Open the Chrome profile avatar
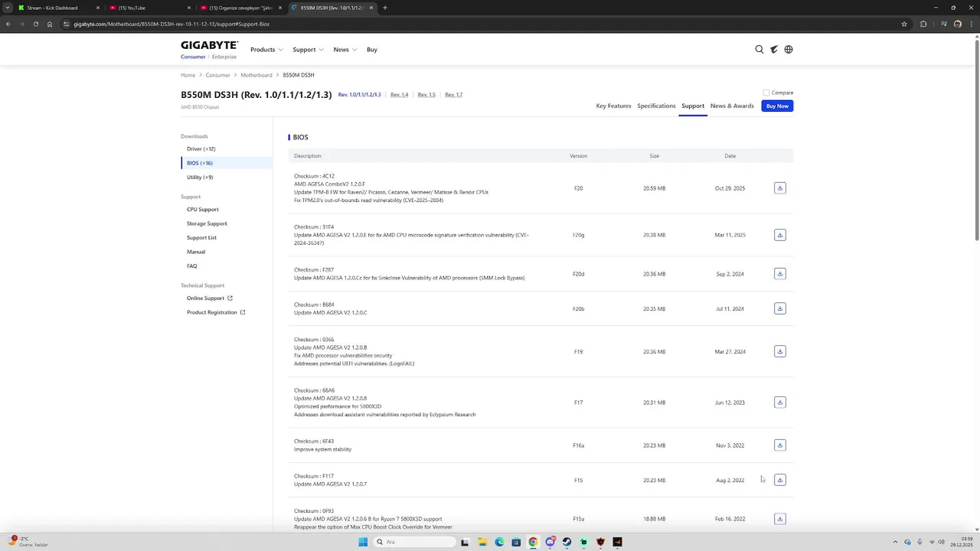The width and height of the screenshot is (980, 551). (x=957, y=24)
